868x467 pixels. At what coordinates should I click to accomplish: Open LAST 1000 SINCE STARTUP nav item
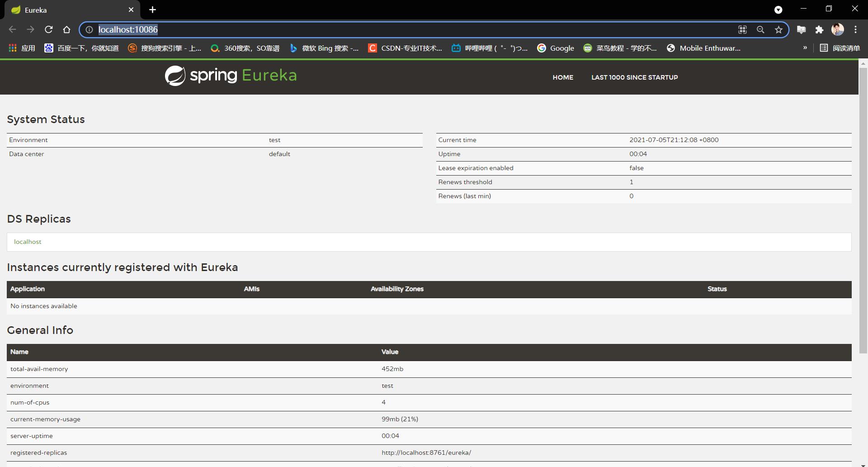click(635, 77)
